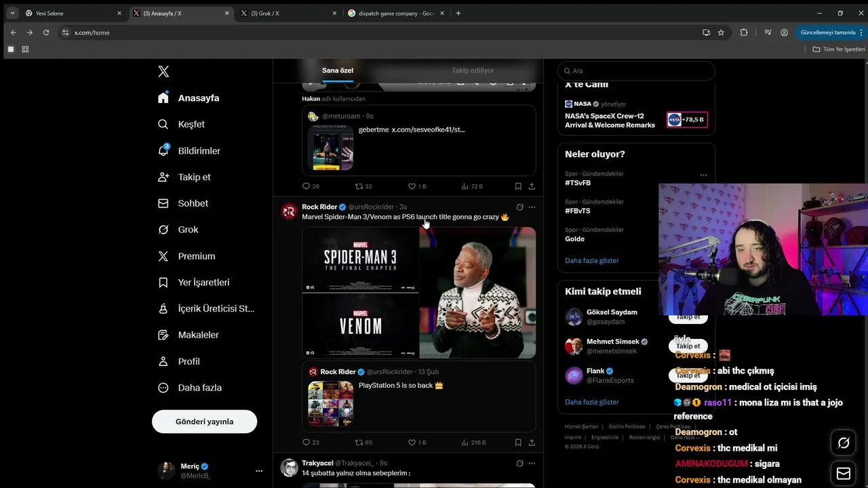Repost Rock Rider post with 95 reposts
The width and height of the screenshot is (868, 488).
click(x=364, y=443)
